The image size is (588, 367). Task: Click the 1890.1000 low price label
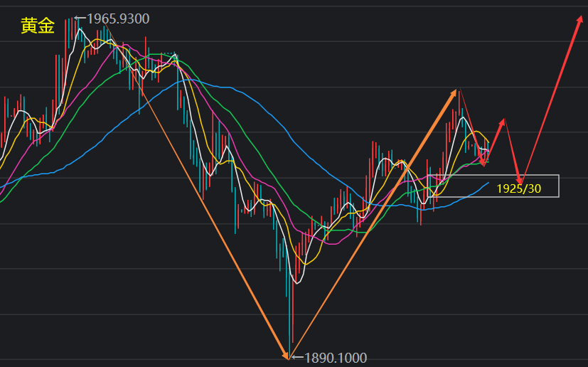click(336, 357)
